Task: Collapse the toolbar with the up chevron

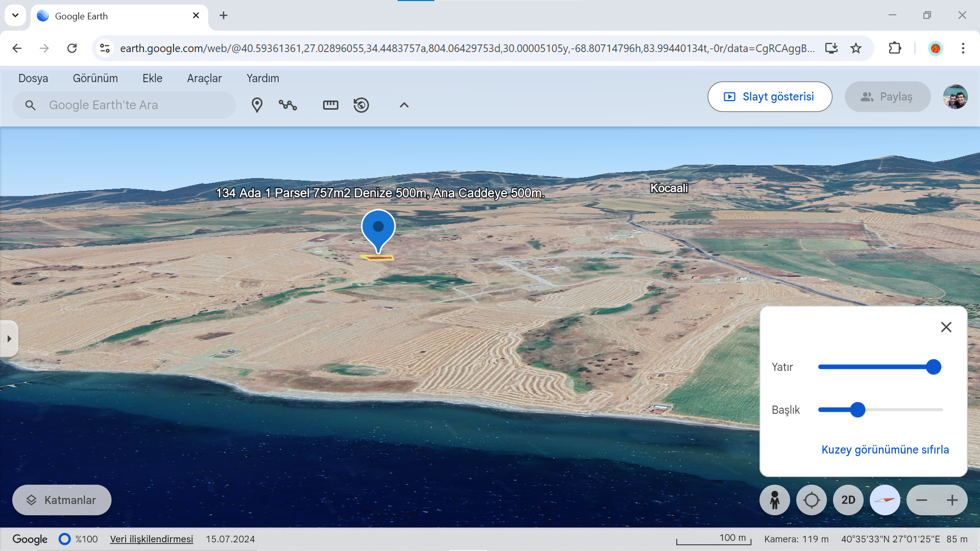Action: (x=404, y=105)
